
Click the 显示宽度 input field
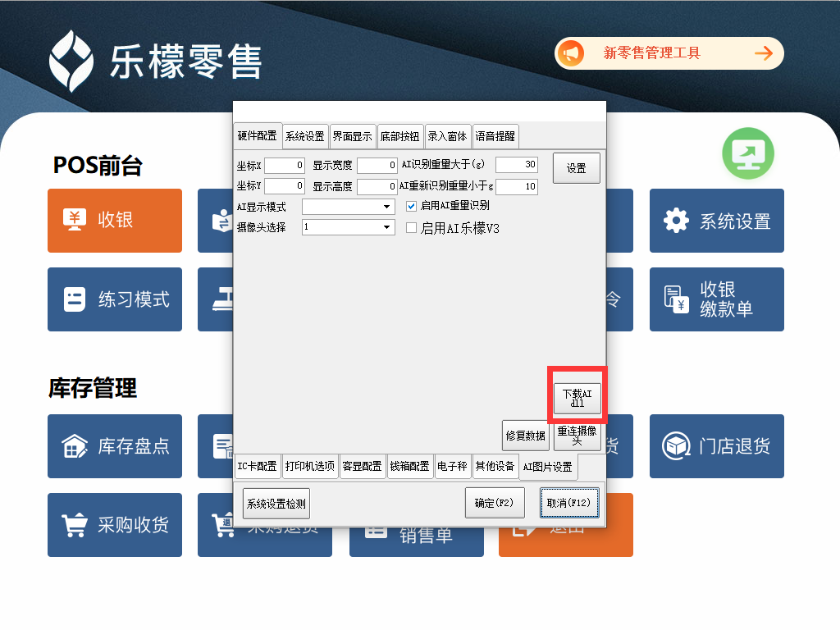coord(377,165)
